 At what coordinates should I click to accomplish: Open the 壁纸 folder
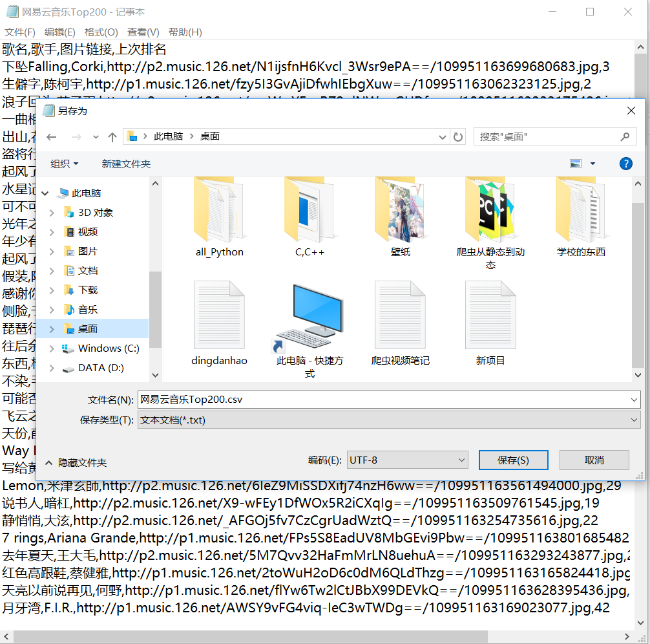tap(400, 217)
